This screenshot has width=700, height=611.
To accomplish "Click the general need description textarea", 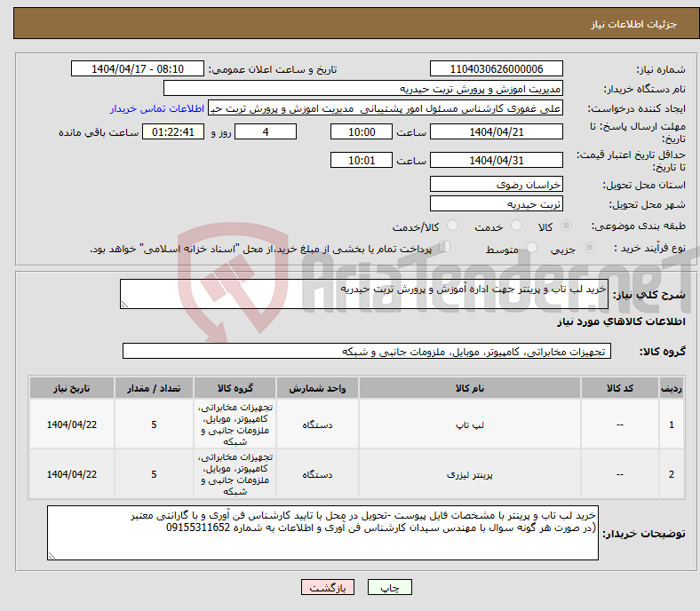I will (364, 294).
